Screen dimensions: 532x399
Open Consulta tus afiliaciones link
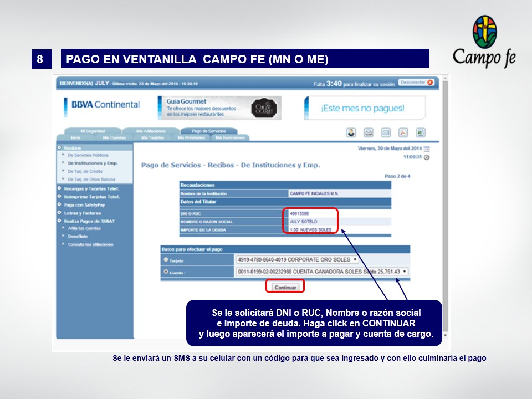90,244
